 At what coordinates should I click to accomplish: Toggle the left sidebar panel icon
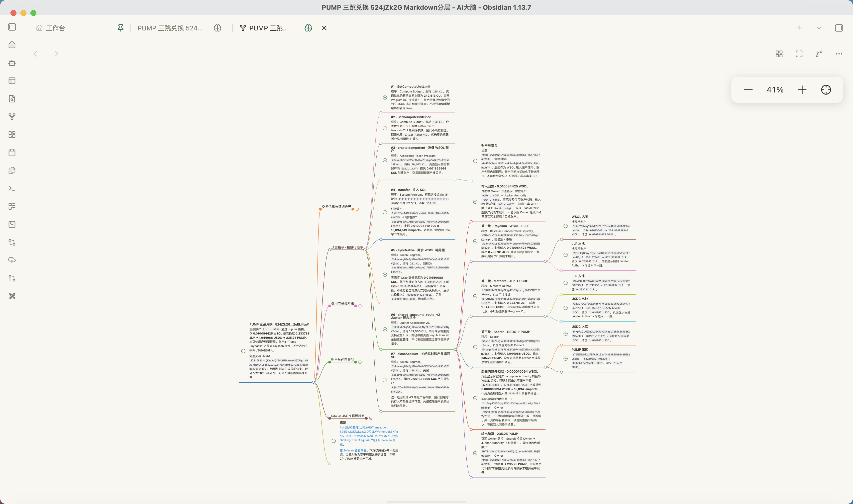[x=12, y=27]
